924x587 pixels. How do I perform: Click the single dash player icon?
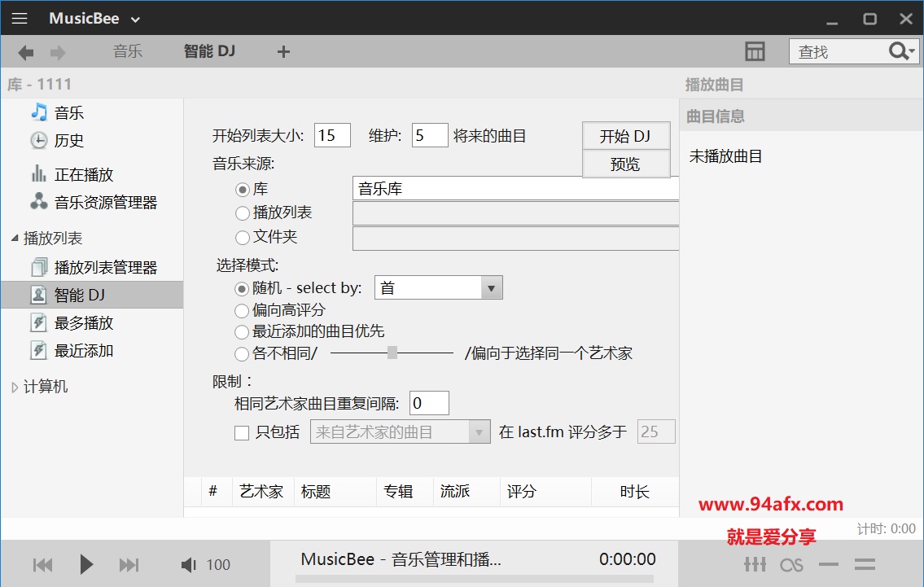tap(829, 564)
